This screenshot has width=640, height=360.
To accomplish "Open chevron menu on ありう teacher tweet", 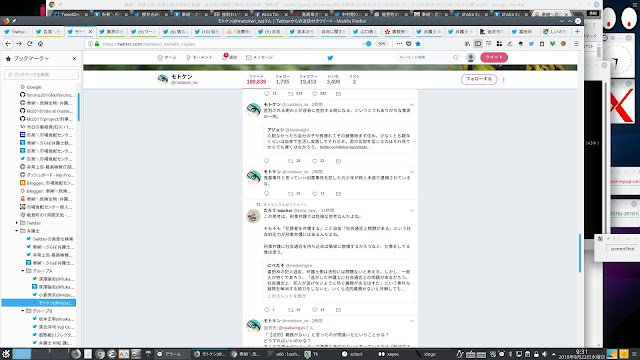I will pyautogui.click(x=412, y=211).
